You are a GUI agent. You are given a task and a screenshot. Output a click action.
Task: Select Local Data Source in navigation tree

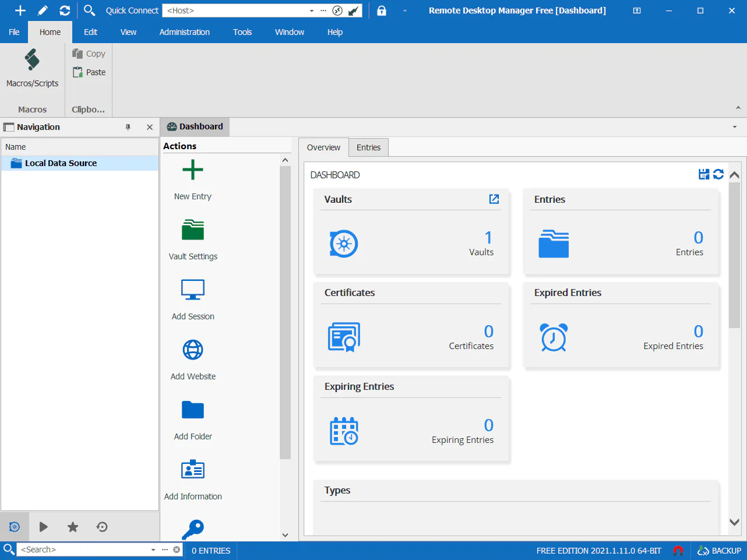(80, 163)
